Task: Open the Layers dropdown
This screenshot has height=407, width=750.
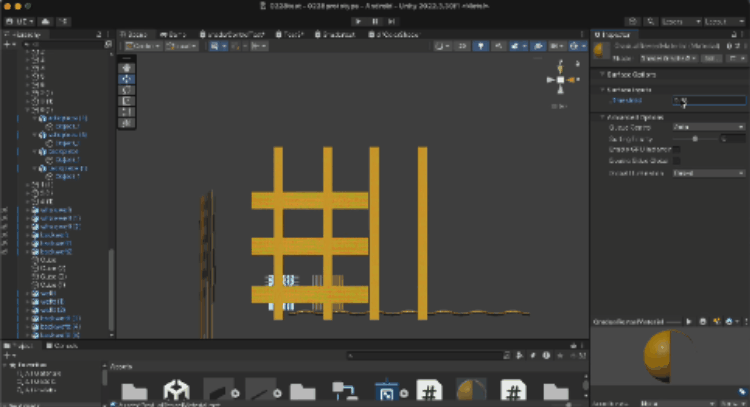Action: coord(681,22)
